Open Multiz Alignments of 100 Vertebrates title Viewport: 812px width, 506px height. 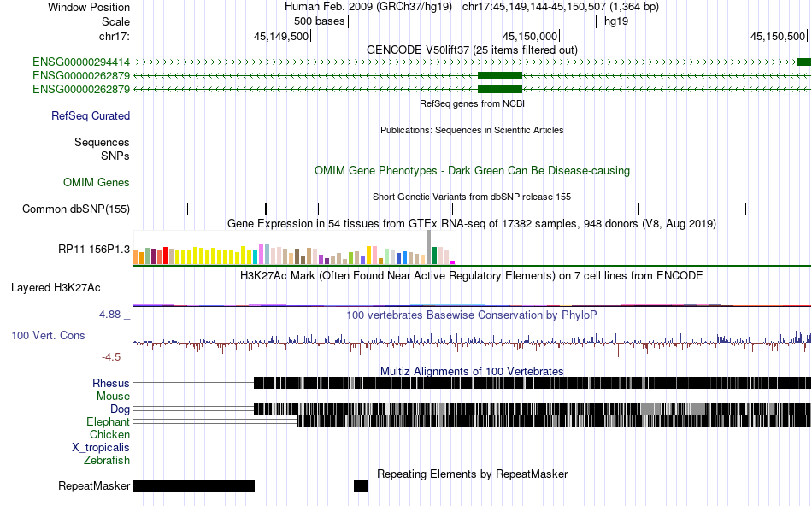tap(472, 371)
